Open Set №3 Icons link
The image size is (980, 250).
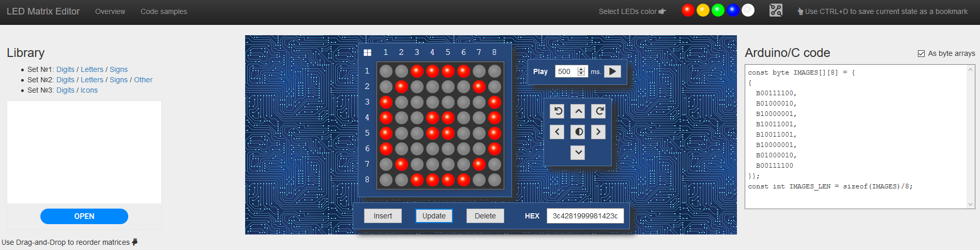pos(89,90)
